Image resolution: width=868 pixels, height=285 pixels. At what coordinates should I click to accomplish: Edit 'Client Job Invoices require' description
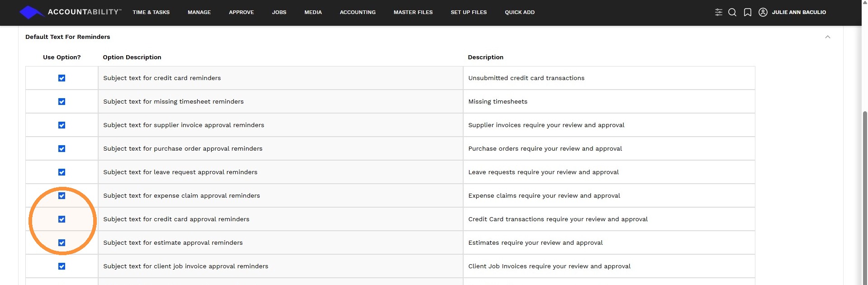609,266
